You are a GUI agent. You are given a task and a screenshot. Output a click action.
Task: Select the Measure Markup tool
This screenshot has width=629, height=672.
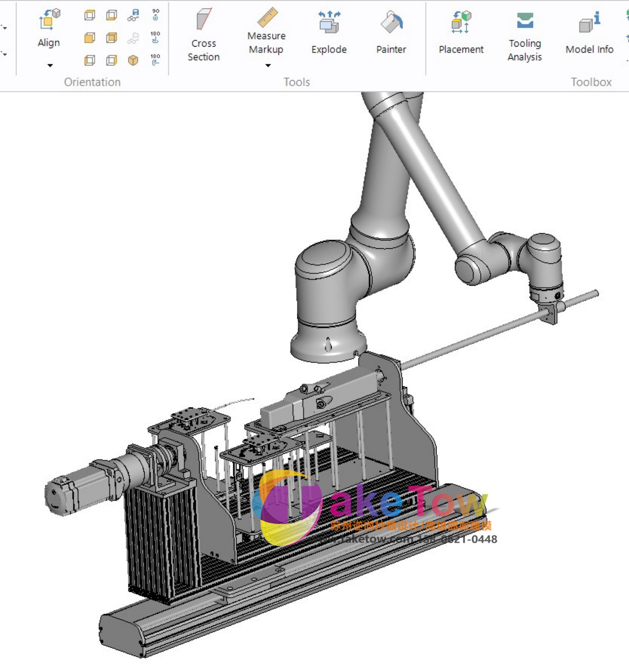[x=267, y=31]
